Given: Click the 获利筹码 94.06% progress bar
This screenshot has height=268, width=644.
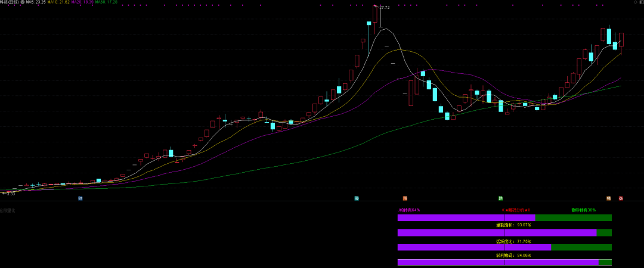Looking at the screenshot, I should [504, 262].
